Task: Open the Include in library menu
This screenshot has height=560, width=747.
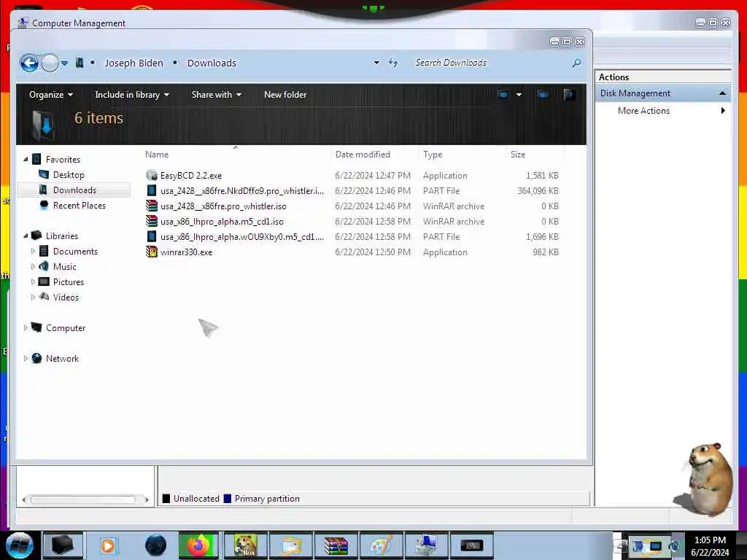Action: [x=132, y=95]
